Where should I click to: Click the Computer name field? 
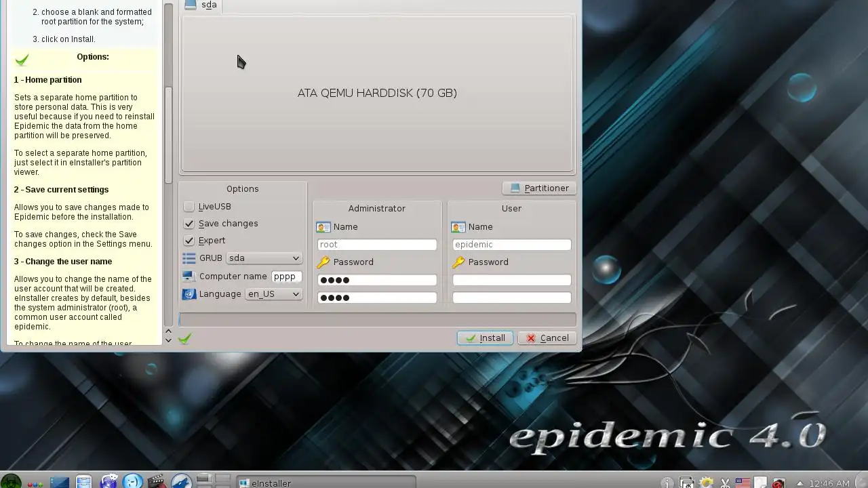[286, 277]
